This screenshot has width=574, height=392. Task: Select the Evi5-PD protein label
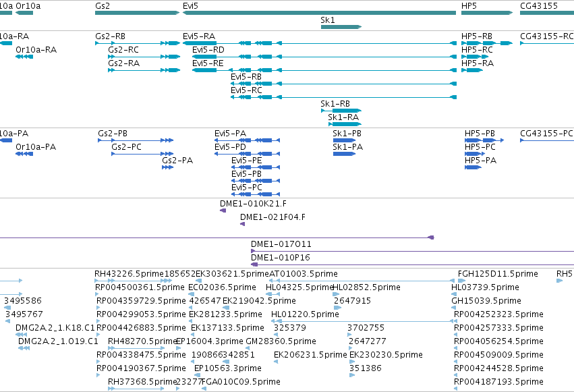tap(230, 147)
